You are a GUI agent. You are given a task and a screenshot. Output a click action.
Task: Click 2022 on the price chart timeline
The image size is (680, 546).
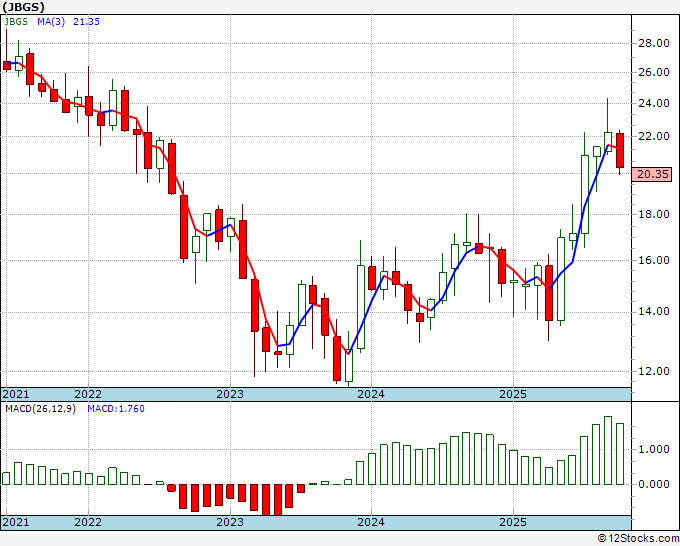click(x=88, y=394)
